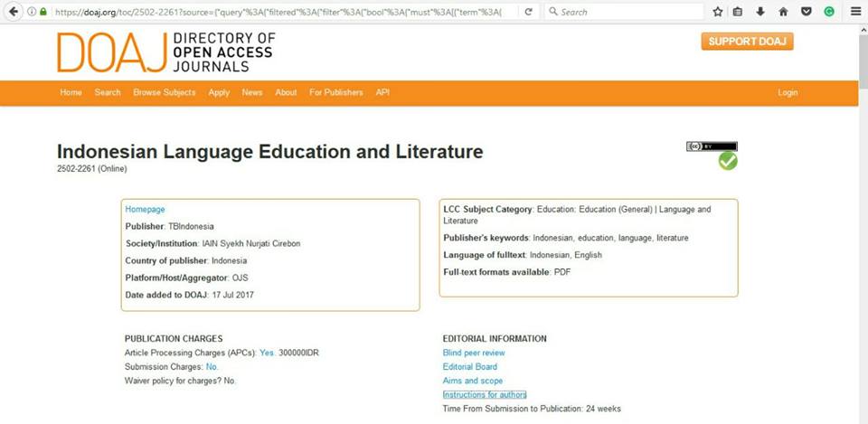Click the Full-text formats value PDF
This screenshot has width=868, height=424.
[562, 272]
